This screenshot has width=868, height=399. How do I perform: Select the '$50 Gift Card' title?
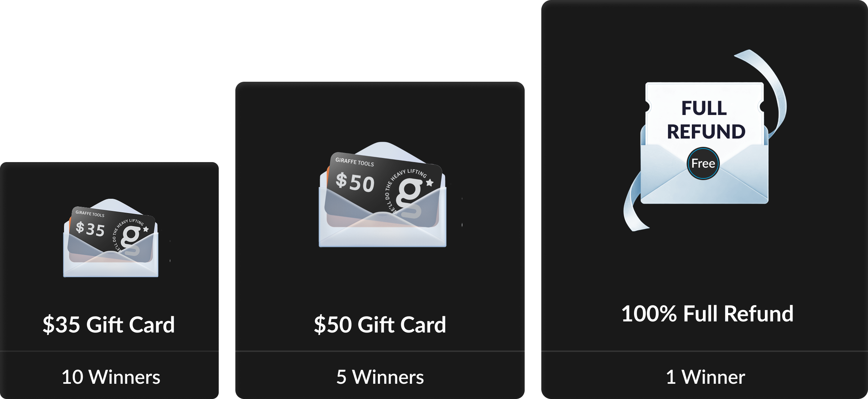coord(380,325)
